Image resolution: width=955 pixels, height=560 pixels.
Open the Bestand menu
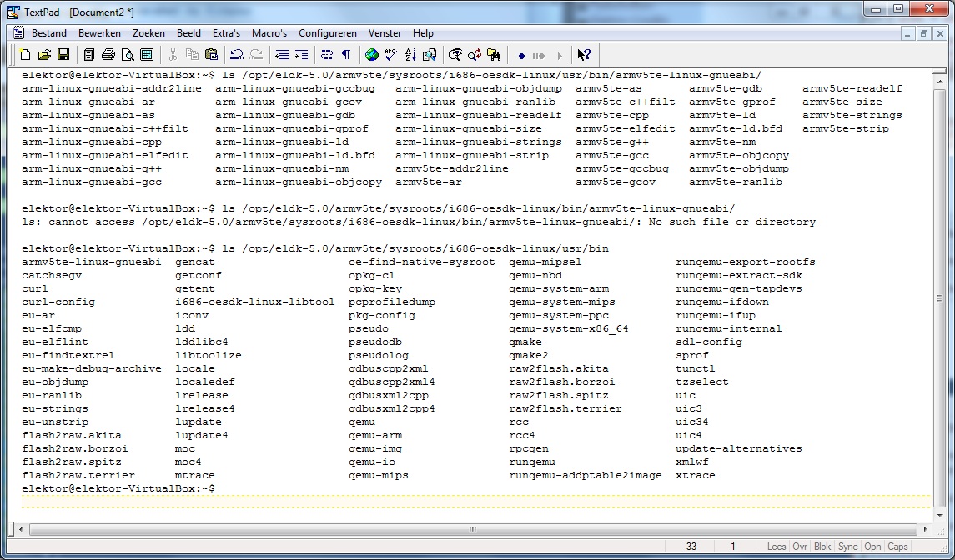pos(49,33)
